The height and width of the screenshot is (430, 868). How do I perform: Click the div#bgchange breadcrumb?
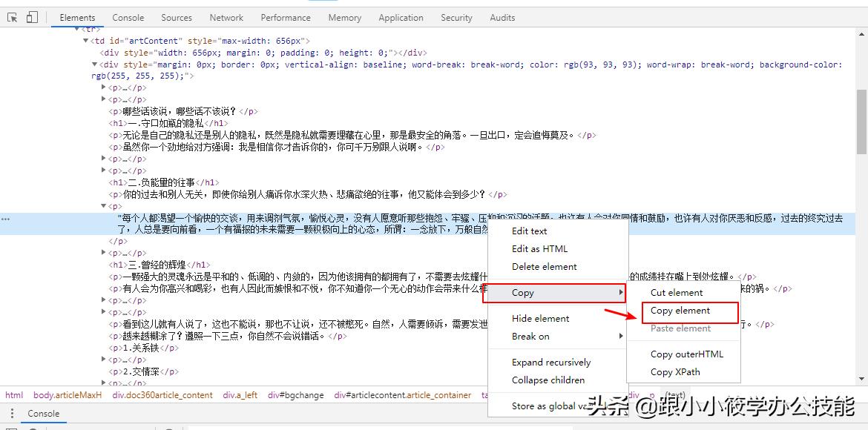295,394
